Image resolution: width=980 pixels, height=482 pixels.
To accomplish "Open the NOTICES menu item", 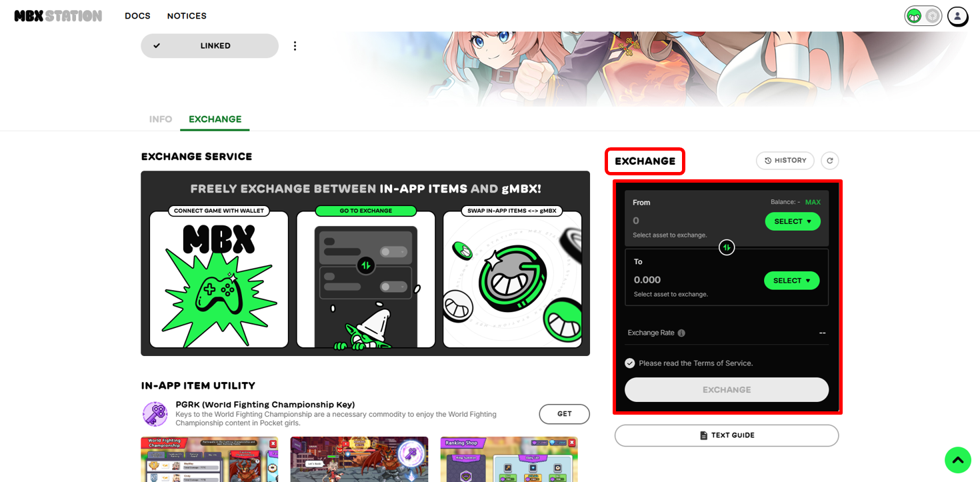I will pos(187,16).
